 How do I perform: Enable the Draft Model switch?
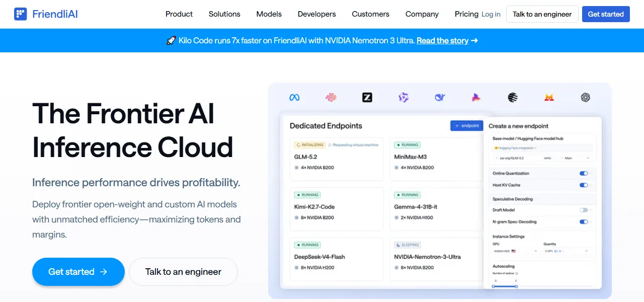(x=584, y=210)
